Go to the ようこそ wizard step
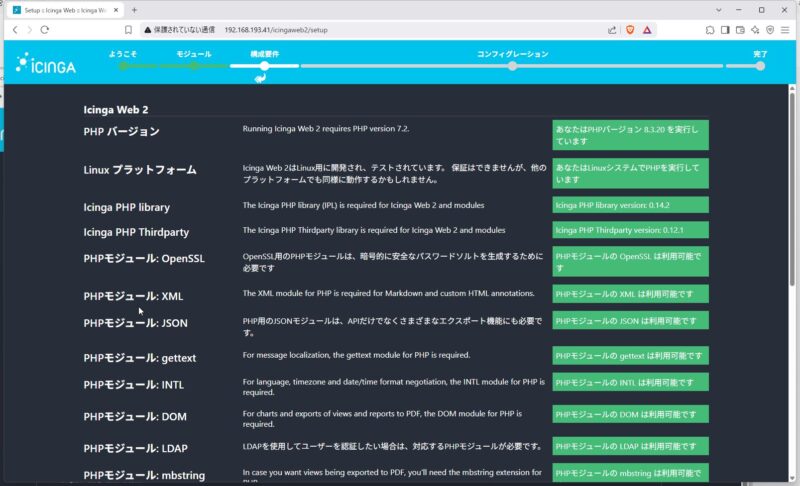The height and width of the screenshot is (486, 800). 122,54
